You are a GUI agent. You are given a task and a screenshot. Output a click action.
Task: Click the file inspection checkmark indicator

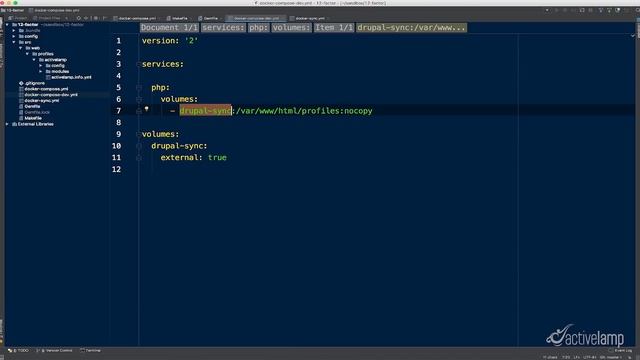point(632,36)
